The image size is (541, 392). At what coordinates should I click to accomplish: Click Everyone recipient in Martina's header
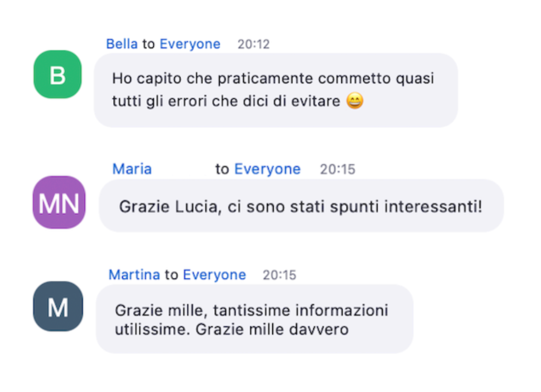coord(214,275)
